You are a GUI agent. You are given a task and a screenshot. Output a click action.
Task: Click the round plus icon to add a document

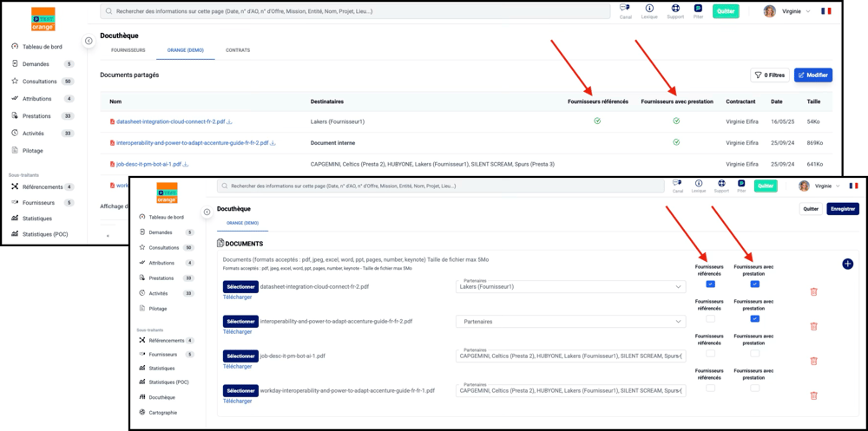(x=847, y=264)
